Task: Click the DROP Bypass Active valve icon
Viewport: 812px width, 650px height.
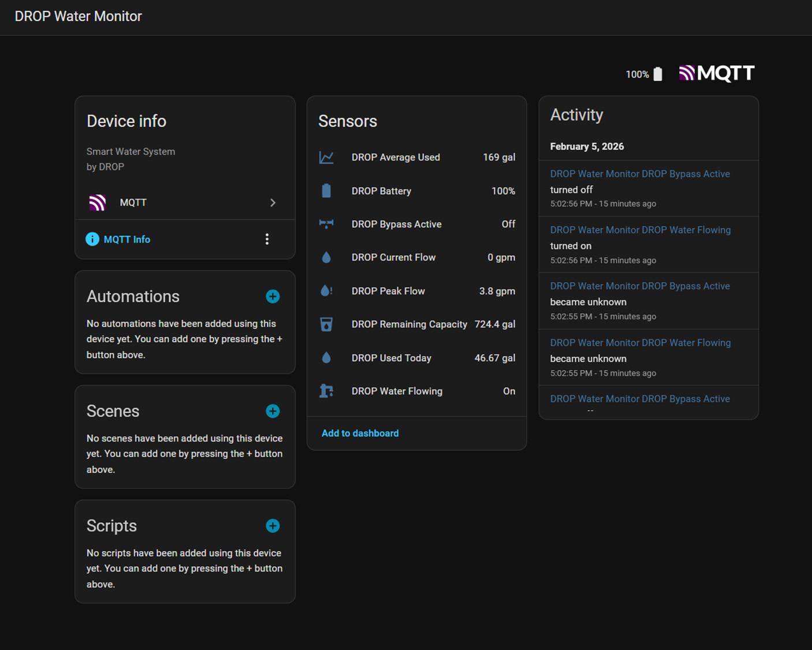Action: coord(326,224)
